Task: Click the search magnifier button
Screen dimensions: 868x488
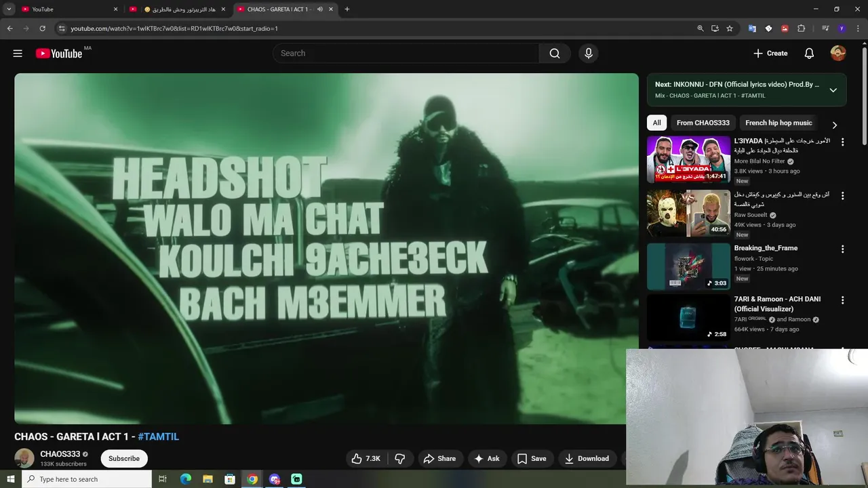Action: coord(555,54)
